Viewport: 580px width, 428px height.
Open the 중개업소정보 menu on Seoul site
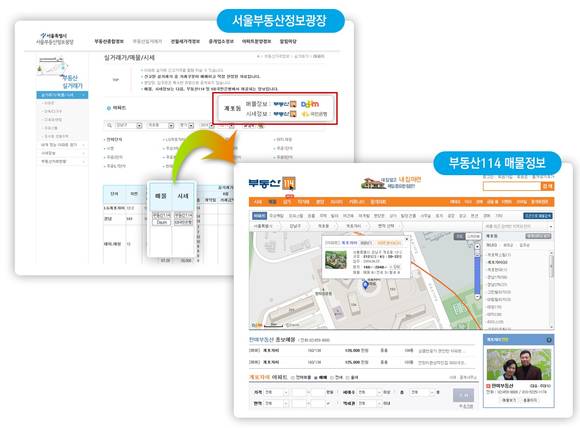[x=221, y=41]
